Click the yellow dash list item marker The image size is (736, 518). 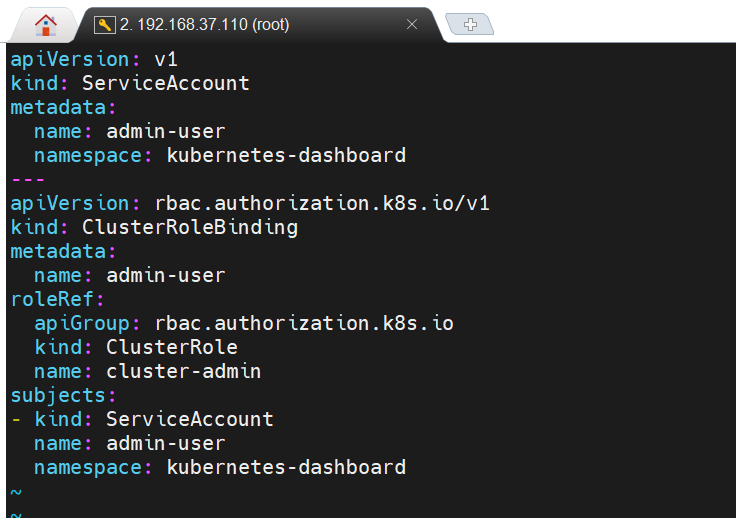click(x=16, y=420)
